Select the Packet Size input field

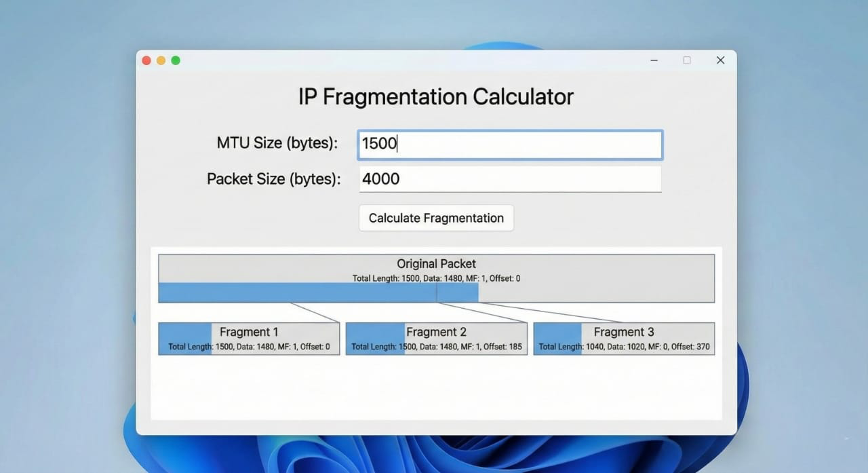pos(510,178)
